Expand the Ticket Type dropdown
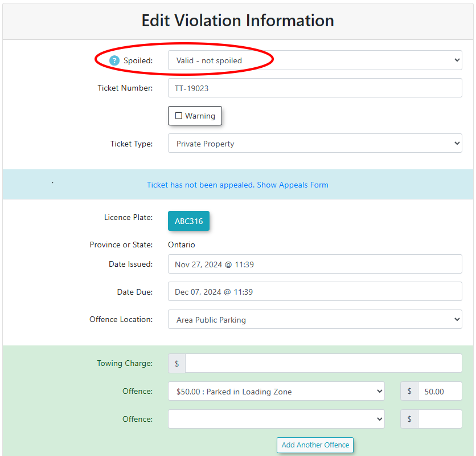The width and height of the screenshot is (476, 456). [x=315, y=143]
